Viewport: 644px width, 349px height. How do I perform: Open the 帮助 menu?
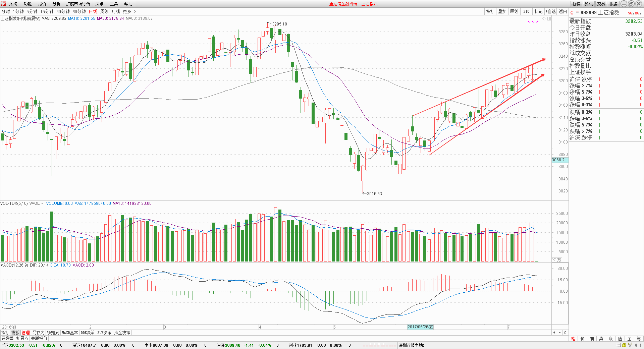point(128,4)
